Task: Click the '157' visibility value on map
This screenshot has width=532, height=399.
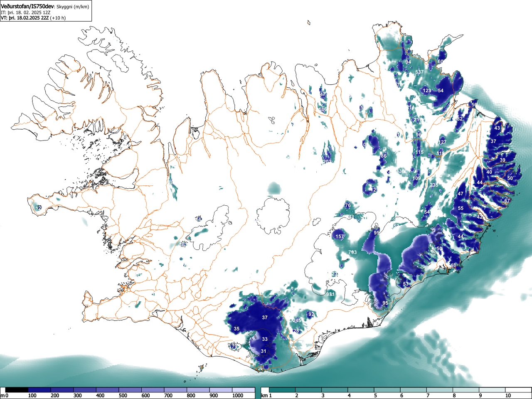Action: click(x=340, y=236)
